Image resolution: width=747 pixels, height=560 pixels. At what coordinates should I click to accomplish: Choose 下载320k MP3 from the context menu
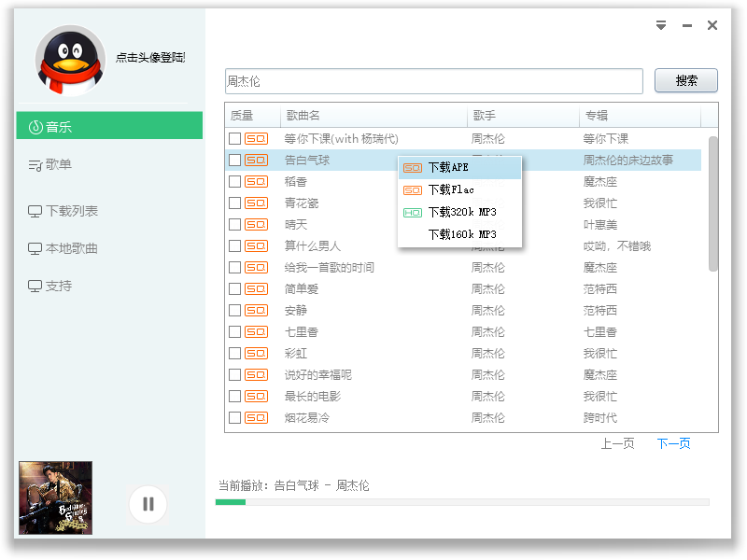coord(459,212)
